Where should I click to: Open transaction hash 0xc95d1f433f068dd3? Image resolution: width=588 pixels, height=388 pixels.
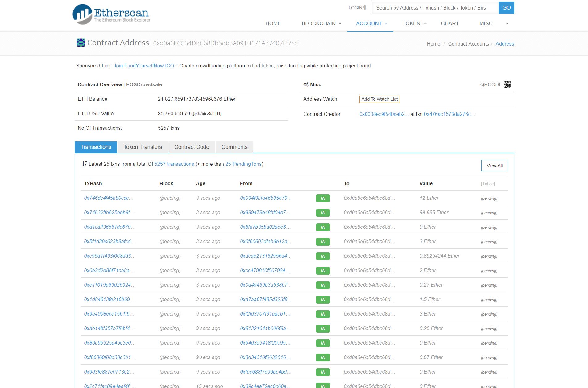pos(109,256)
